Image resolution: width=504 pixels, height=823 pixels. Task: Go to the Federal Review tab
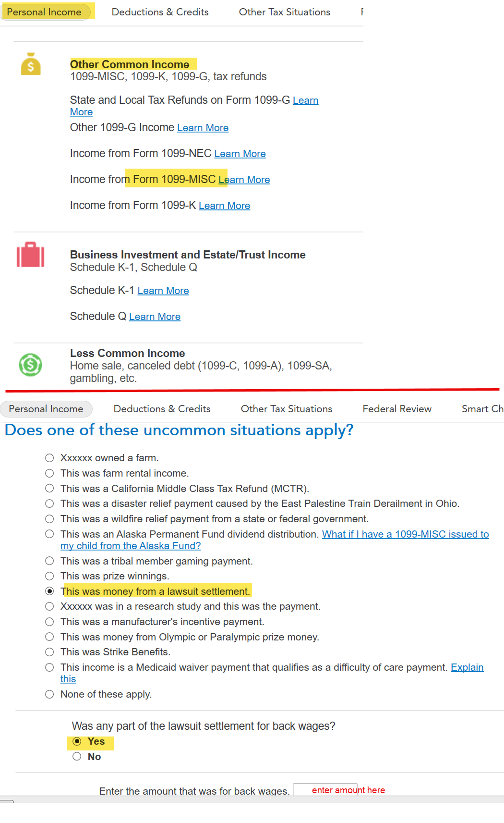[397, 409]
